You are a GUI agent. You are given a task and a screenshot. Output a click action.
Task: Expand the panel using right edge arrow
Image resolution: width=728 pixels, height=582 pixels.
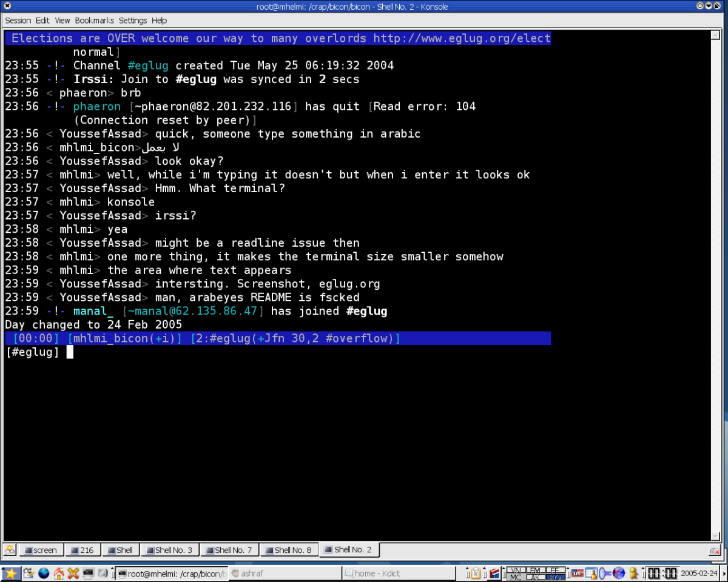724,573
